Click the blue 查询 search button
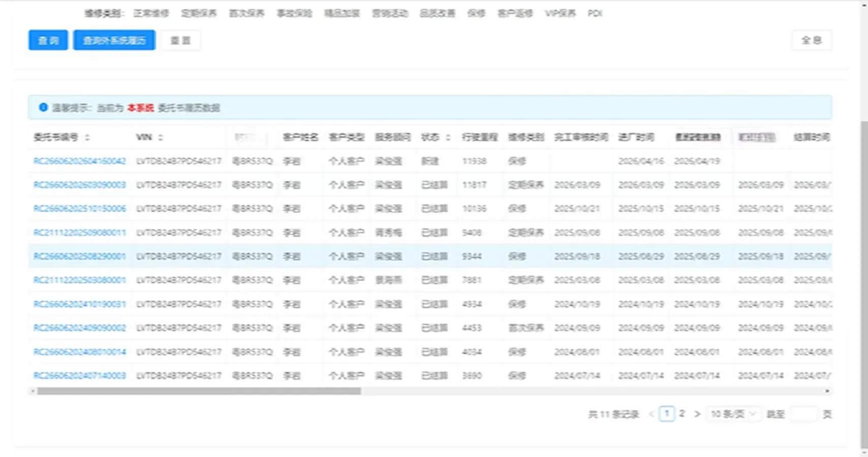868x457 pixels. click(47, 40)
